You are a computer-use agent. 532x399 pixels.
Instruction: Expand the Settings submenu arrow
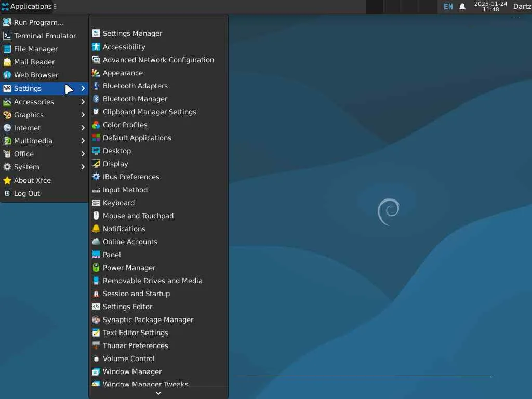(x=83, y=88)
